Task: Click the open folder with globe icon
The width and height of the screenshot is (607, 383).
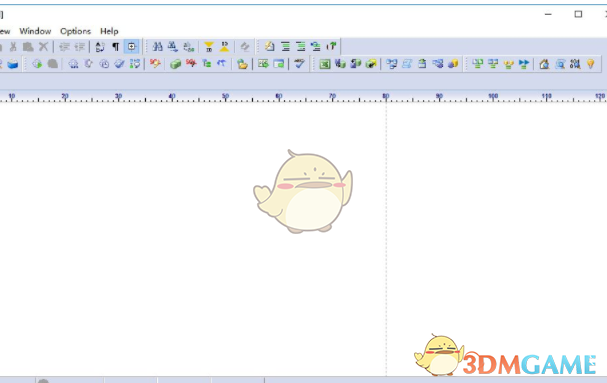Action: tap(242, 64)
